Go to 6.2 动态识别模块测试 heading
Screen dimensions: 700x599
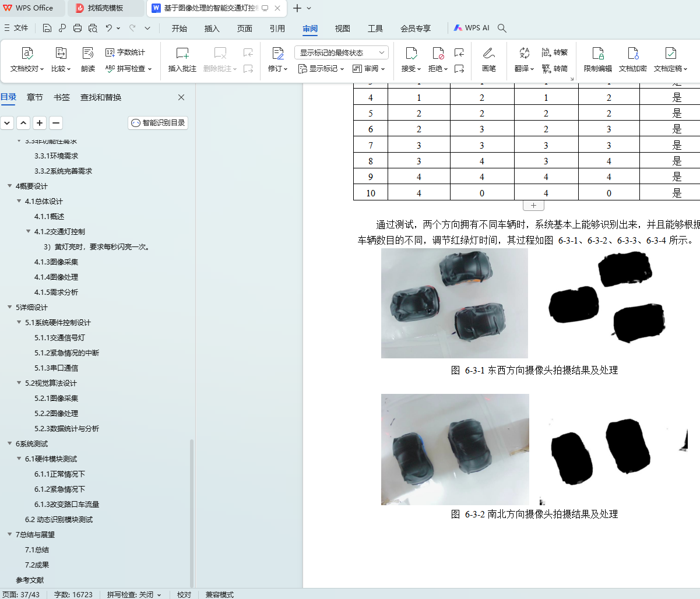[x=59, y=520]
